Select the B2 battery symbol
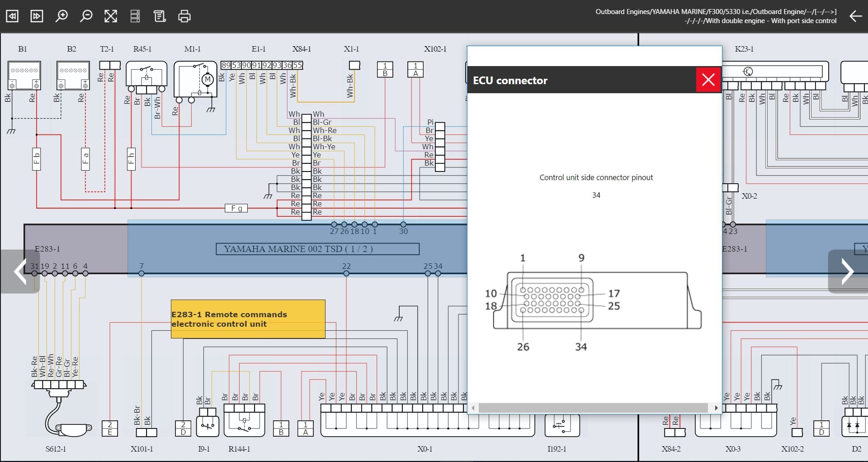 [x=73, y=76]
